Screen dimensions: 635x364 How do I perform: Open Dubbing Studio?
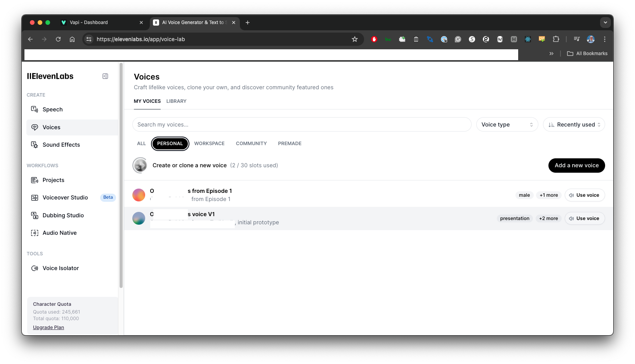(x=72, y=215)
